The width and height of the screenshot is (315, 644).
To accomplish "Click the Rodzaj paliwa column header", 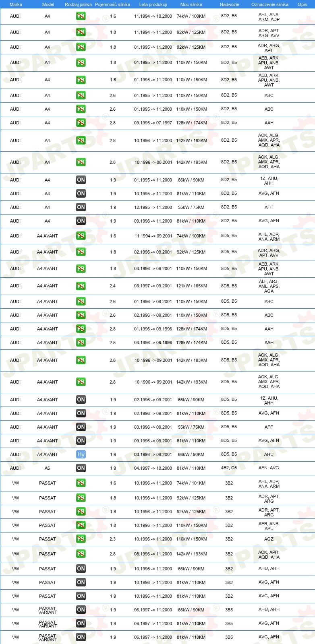I will [x=78, y=4].
